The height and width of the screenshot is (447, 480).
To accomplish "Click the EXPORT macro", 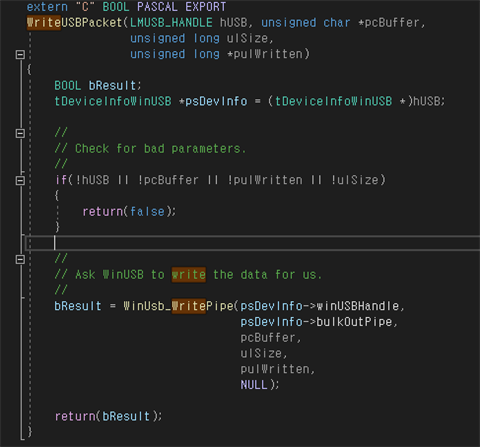I will pos(205,7).
